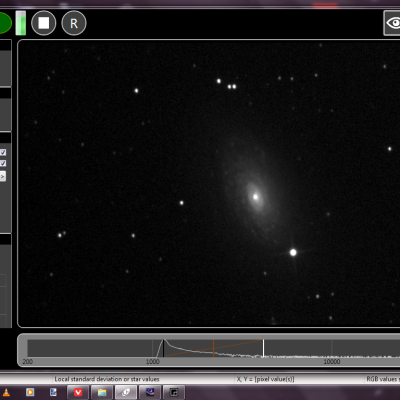Open Vivaldi browser from taskbar
This screenshot has width=400, height=400.
[78, 392]
